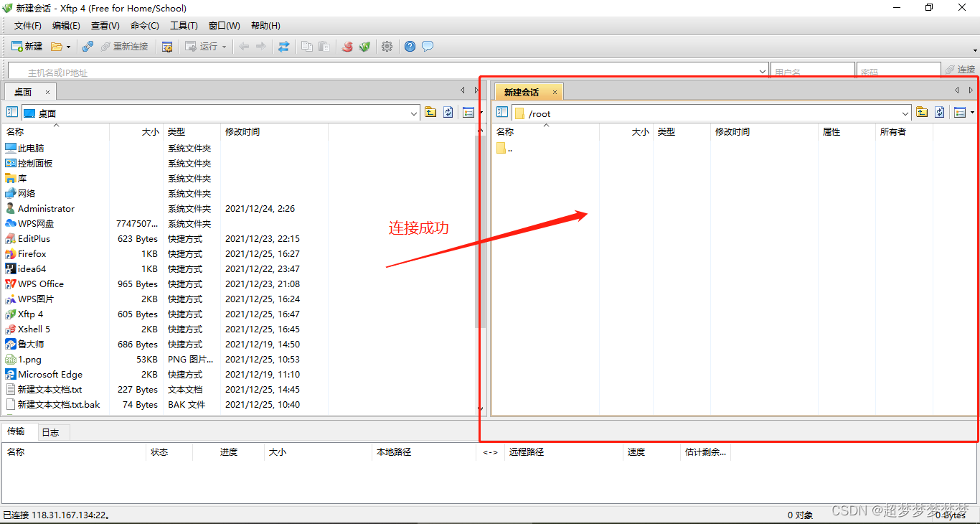980x524 pixels.
Task: Open the 查看(V) menu
Action: pyautogui.click(x=105, y=26)
